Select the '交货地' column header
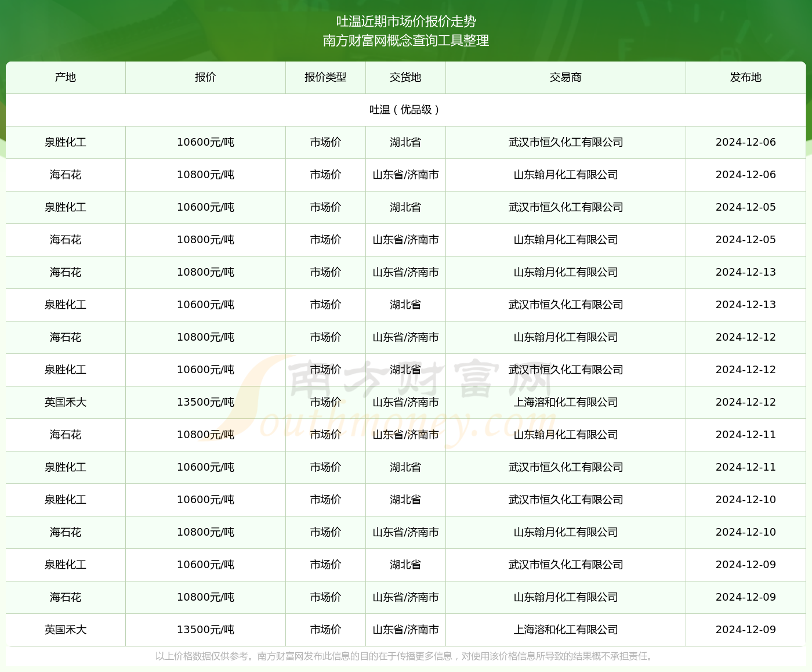Screen dimensions: 812x672 [x=405, y=77]
